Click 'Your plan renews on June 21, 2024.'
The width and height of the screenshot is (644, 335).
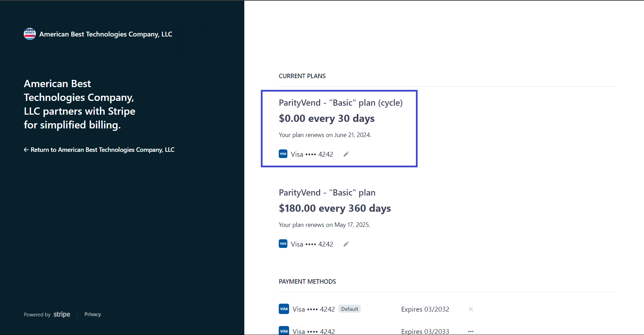click(x=325, y=135)
